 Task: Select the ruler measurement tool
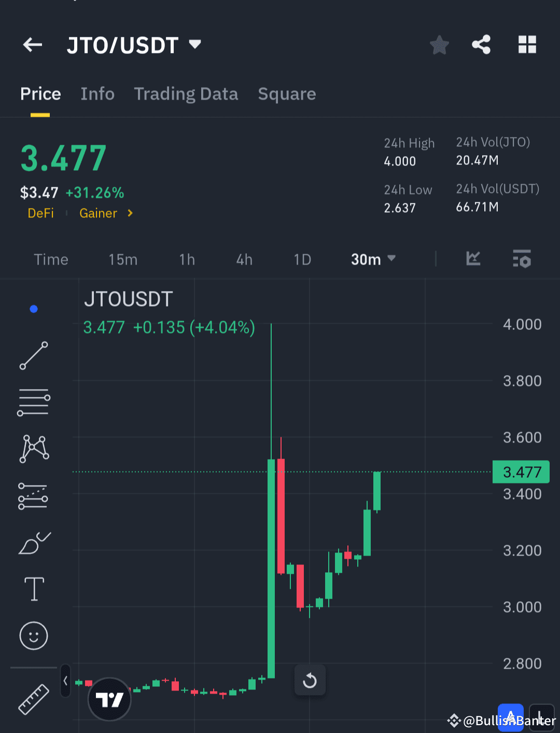33,699
